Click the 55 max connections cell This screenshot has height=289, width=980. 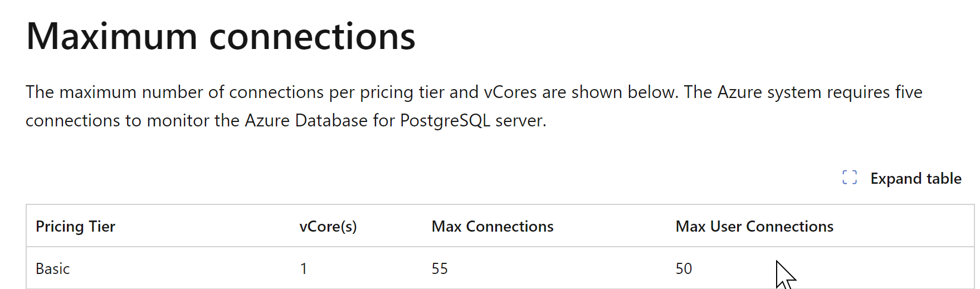(x=440, y=268)
